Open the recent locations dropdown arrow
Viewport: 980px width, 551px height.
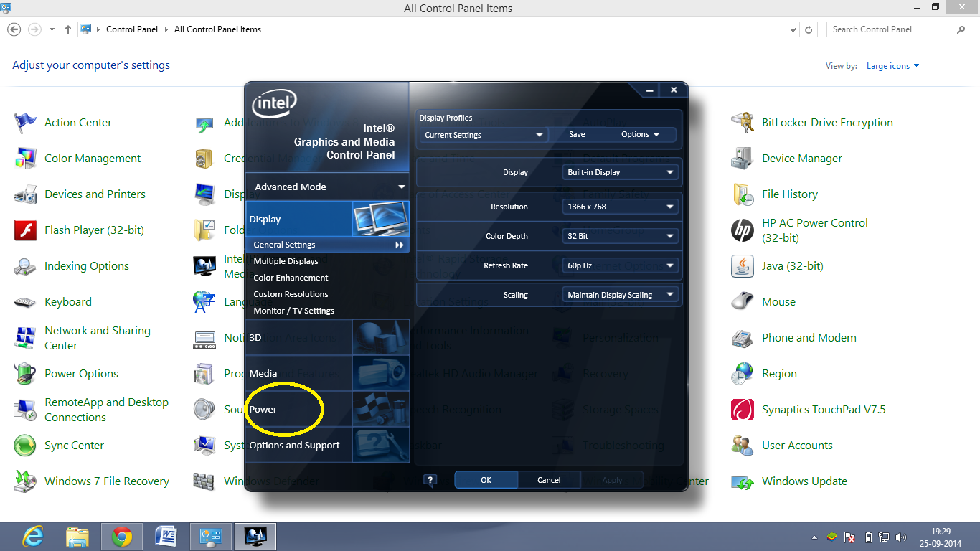click(52, 29)
